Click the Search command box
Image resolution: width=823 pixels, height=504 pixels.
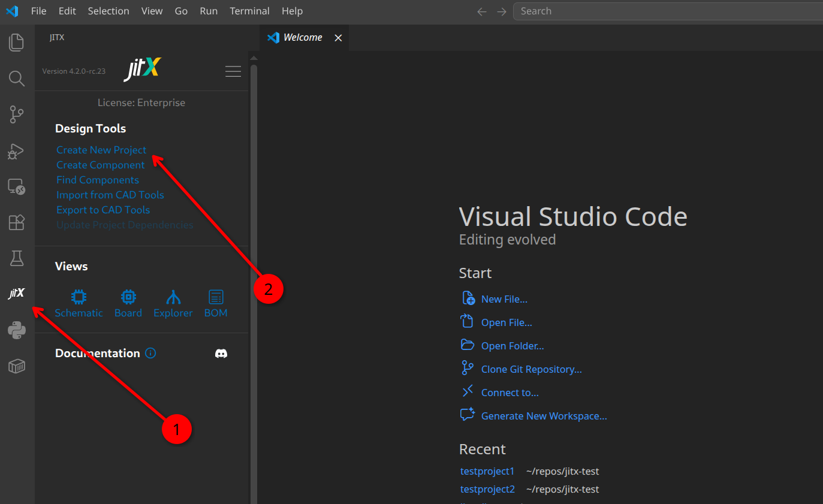669,11
